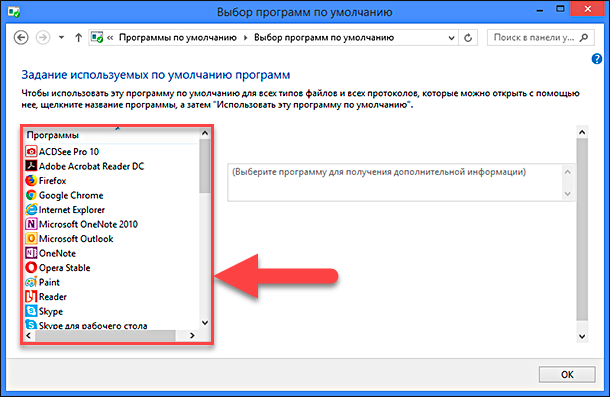Open the help question mark icon
The height and width of the screenshot is (397, 610).
[x=596, y=59]
